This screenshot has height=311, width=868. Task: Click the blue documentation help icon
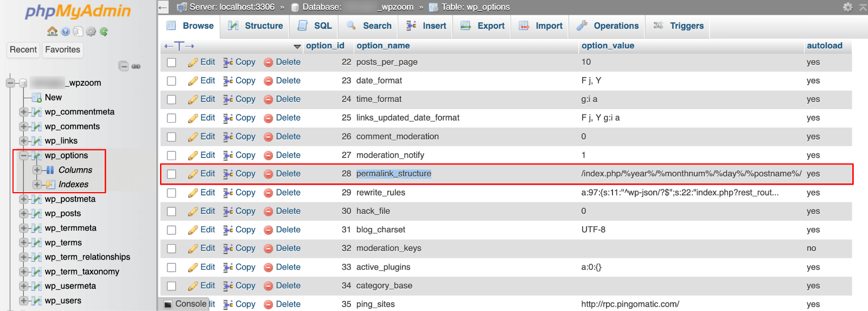[65, 31]
